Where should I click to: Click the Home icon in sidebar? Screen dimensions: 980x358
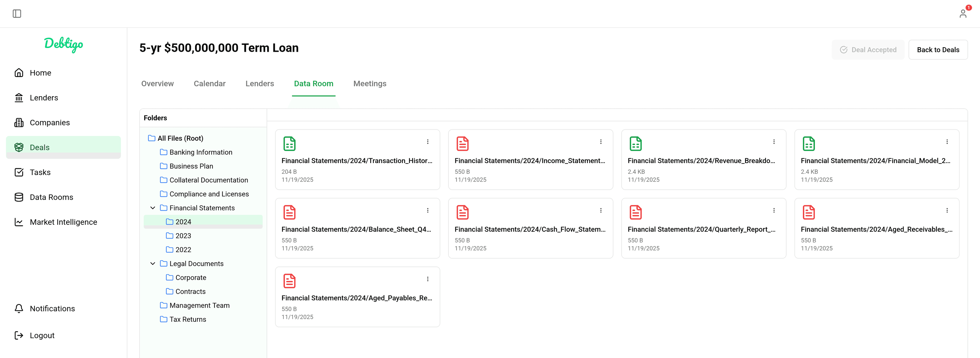(x=19, y=73)
